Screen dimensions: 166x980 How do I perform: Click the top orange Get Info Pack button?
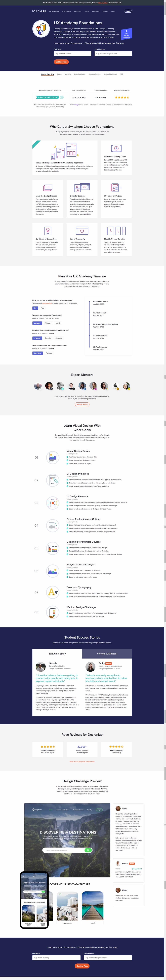(x=61, y=62)
